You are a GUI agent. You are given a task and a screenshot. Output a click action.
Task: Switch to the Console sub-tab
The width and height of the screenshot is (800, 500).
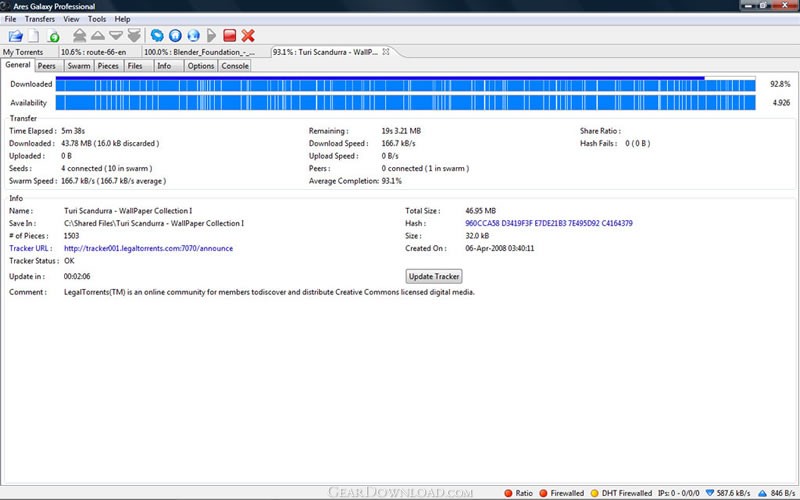pyautogui.click(x=235, y=66)
